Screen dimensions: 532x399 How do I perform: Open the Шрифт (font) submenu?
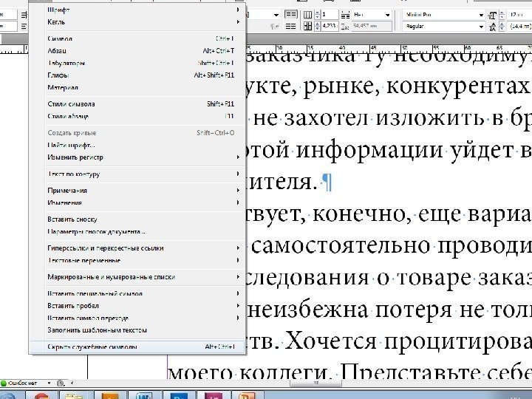click(137, 10)
